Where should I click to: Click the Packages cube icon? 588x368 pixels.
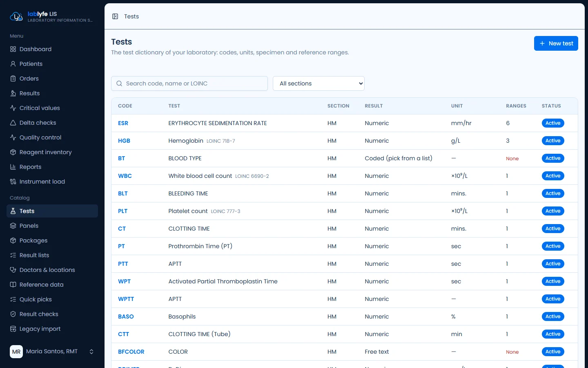(13, 240)
